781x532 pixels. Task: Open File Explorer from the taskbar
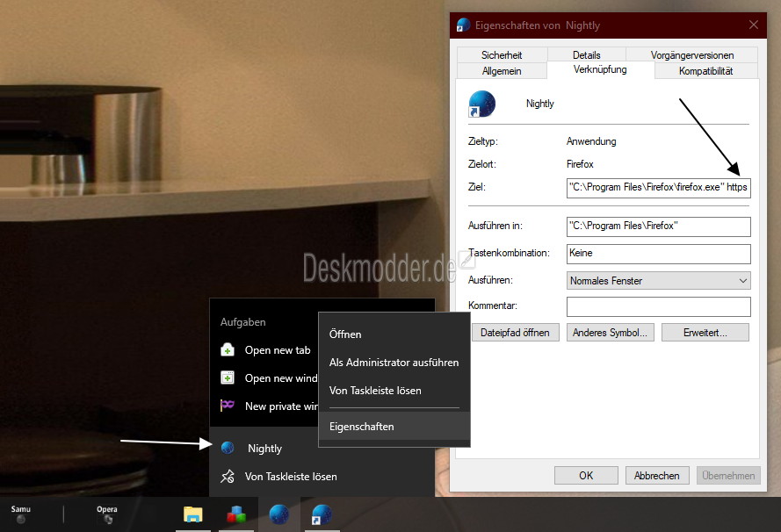(192, 514)
